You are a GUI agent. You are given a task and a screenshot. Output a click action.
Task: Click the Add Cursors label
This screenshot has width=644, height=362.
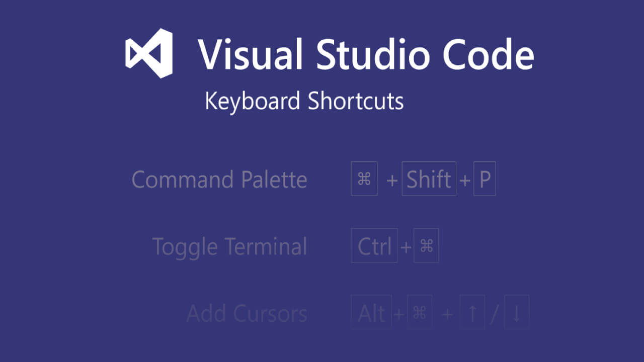pyautogui.click(x=247, y=313)
